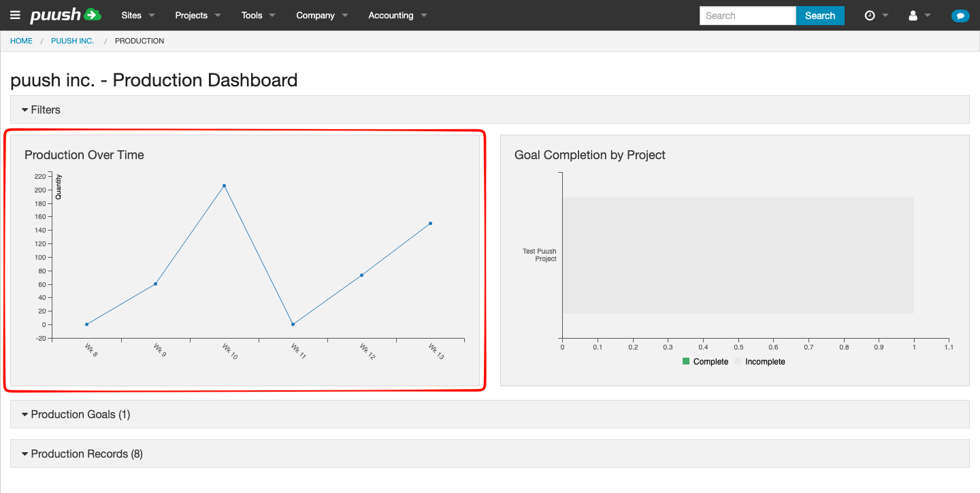Expand the Filters panel

(41, 109)
